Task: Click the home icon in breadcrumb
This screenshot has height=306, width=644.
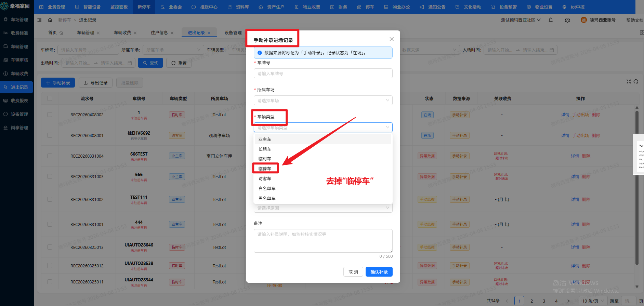Action: [x=50, y=20]
